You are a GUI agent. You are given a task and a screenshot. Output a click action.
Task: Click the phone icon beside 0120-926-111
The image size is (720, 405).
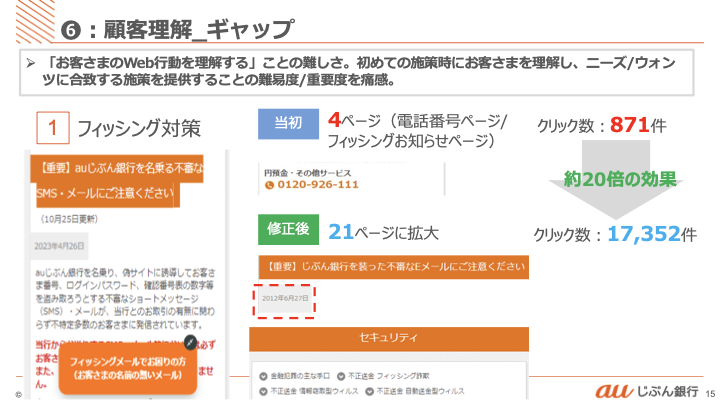(x=270, y=185)
